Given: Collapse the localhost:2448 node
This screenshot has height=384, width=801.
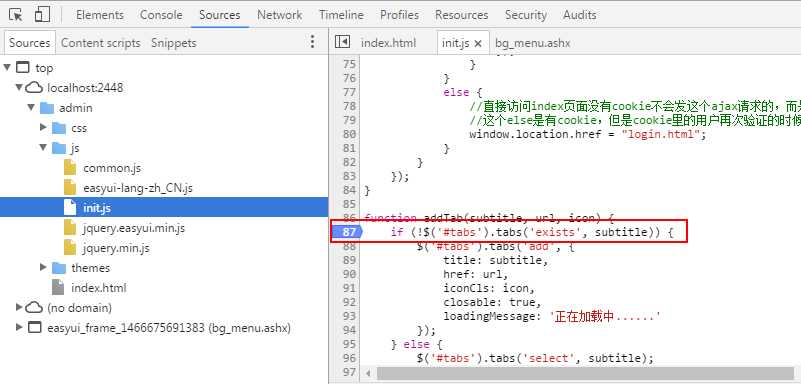Looking at the screenshot, I should pyautogui.click(x=19, y=87).
